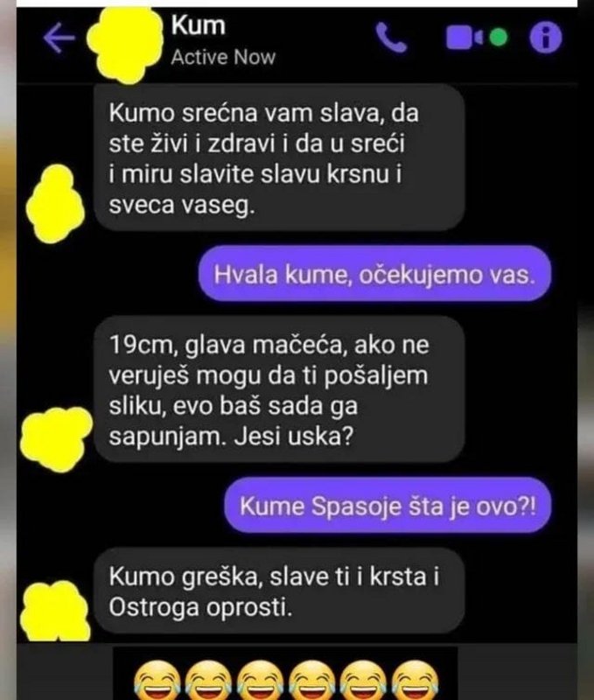This screenshot has width=594, height=700.
Task: Open the profile picture in the header
Action: pos(126,45)
